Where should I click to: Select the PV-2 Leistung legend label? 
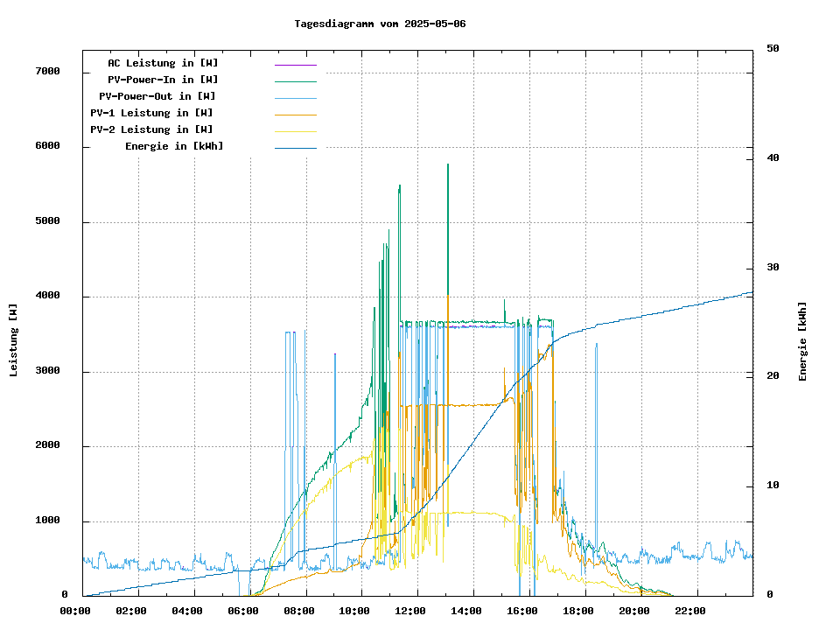[151, 129]
